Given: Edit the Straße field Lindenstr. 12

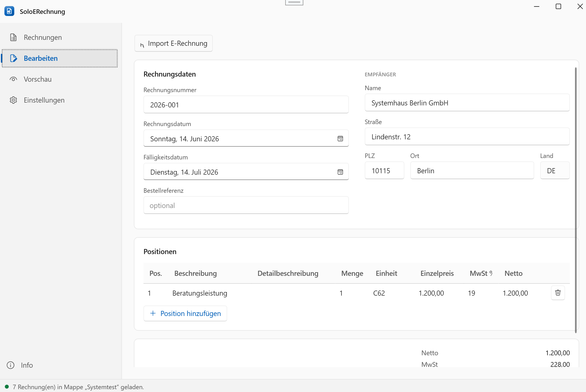Looking at the screenshot, I should pos(467,137).
